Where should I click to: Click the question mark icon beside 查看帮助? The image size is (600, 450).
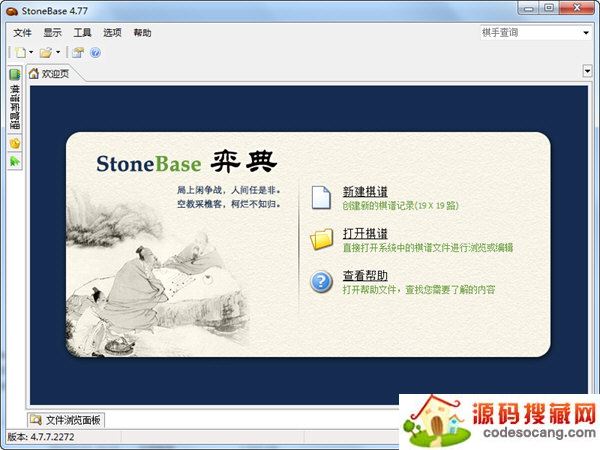pyautogui.click(x=321, y=282)
